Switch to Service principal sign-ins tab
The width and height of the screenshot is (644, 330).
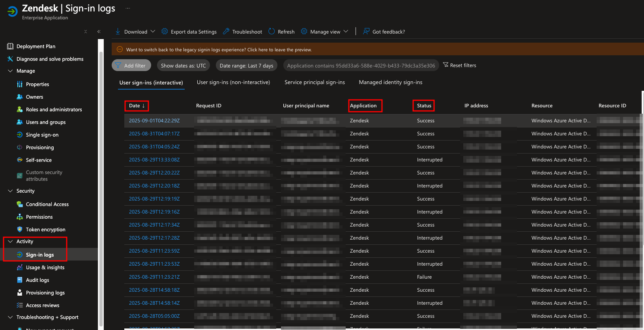[x=315, y=82]
